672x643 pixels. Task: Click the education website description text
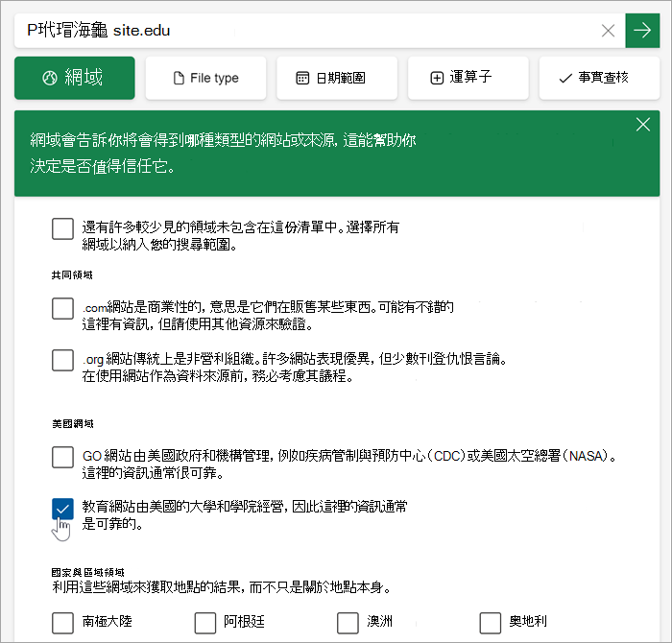click(x=245, y=515)
